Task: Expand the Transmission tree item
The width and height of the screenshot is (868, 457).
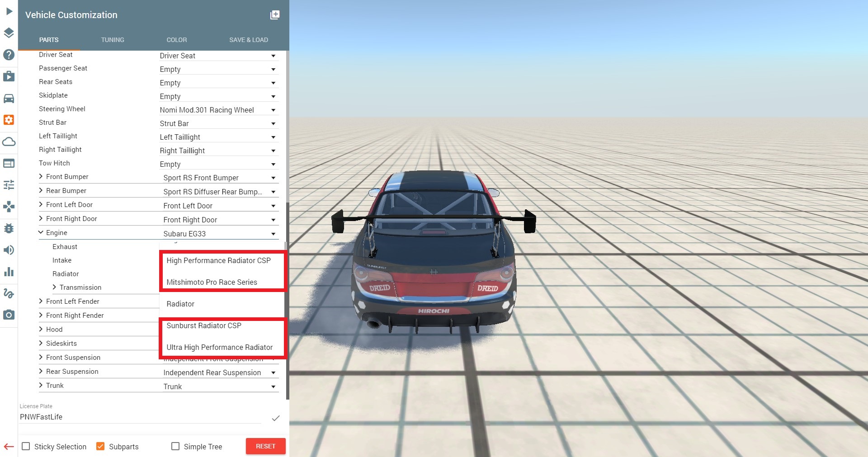Action: pos(55,287)
